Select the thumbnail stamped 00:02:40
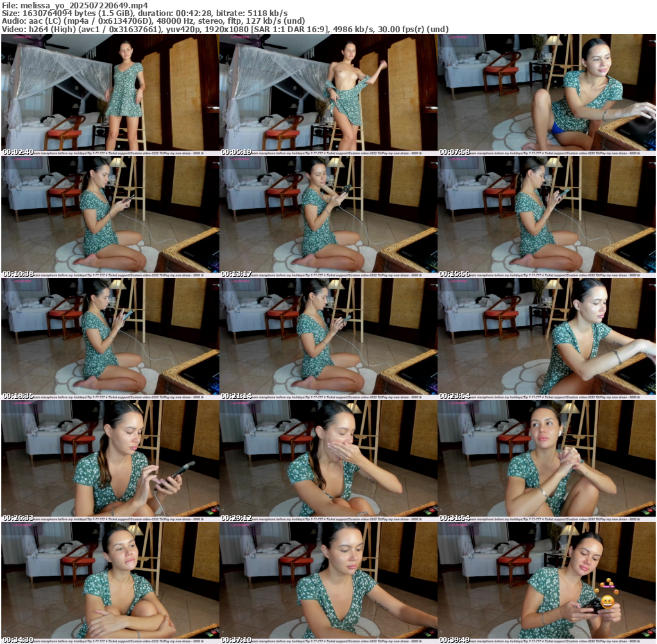This screenshot has height=644, width=657. pyautogui.click(x=110, y=95)
